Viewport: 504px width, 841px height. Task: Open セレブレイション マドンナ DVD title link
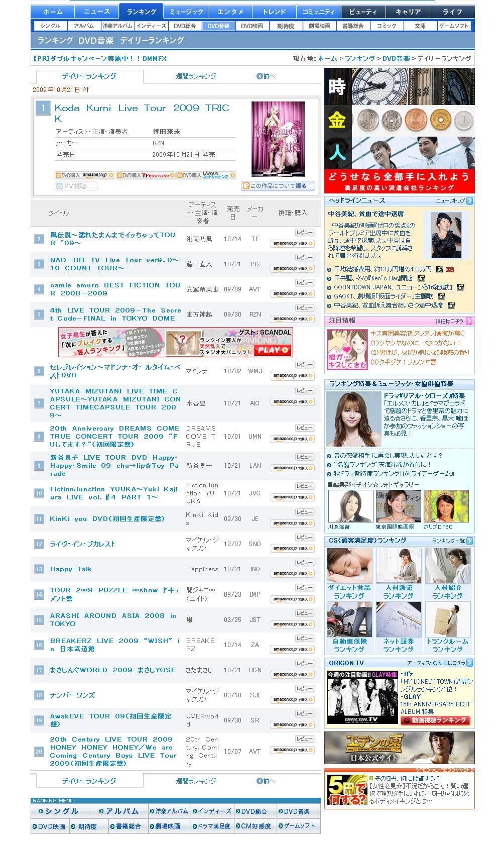pyautogui.click(x=115, y=371)
